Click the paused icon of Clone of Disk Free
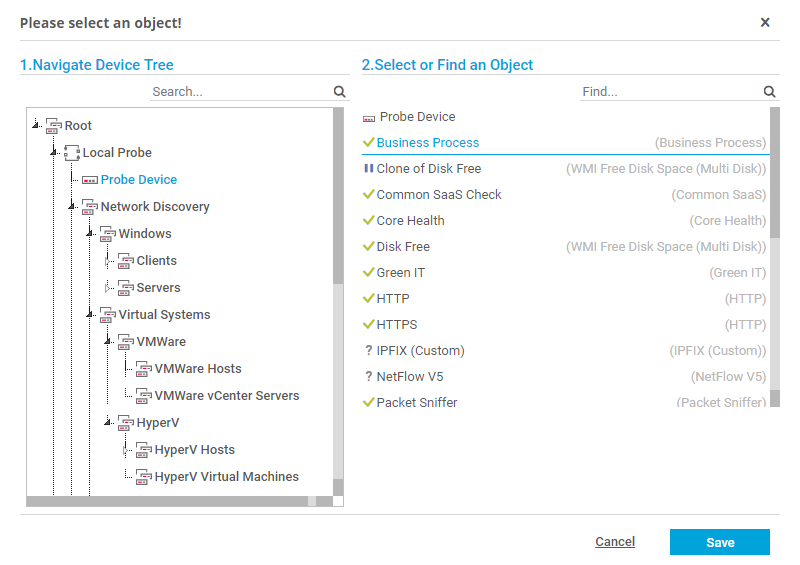The image size is (800, 565). 368,169
